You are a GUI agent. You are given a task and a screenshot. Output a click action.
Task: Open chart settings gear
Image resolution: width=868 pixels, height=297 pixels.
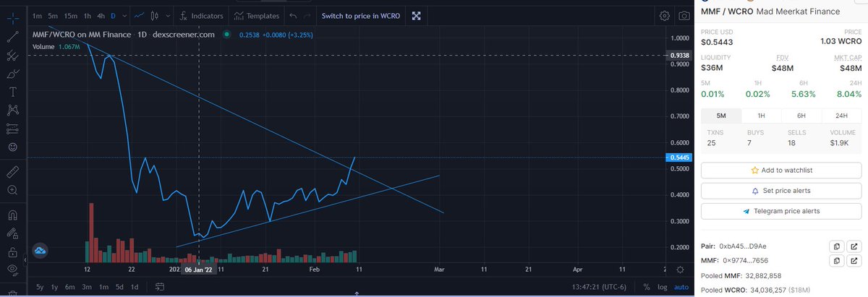664,15
